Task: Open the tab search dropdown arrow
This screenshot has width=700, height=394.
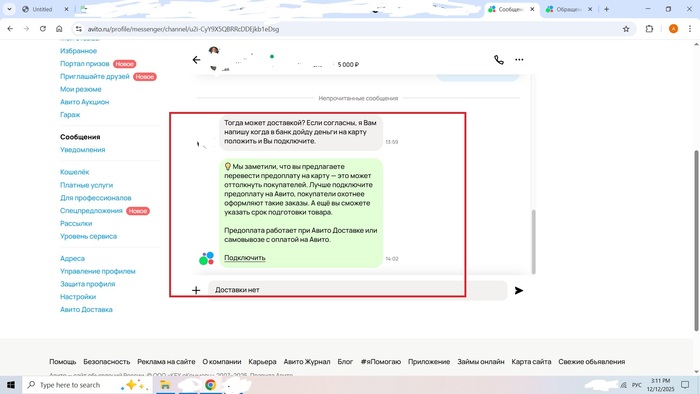Action: 9,9
